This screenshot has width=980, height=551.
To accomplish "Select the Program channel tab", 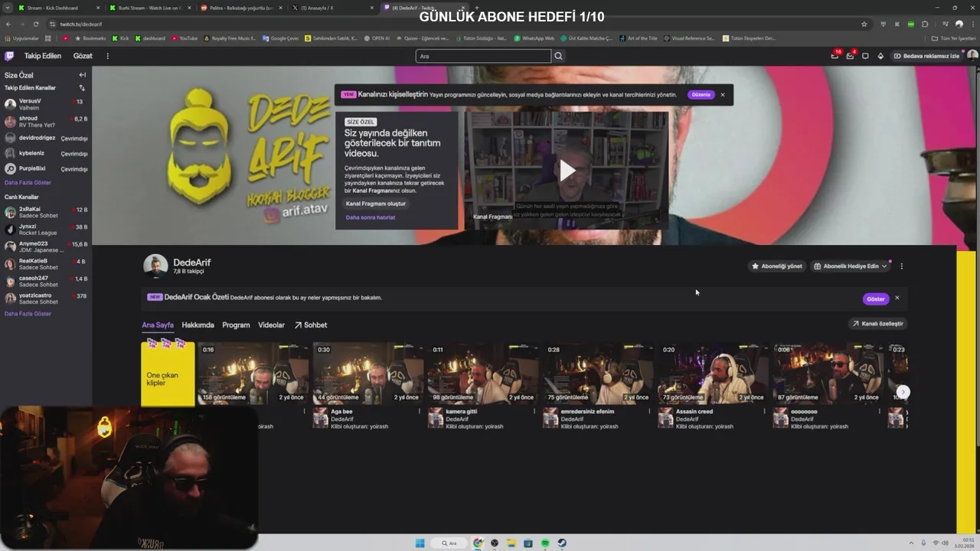I will (236, 325).
